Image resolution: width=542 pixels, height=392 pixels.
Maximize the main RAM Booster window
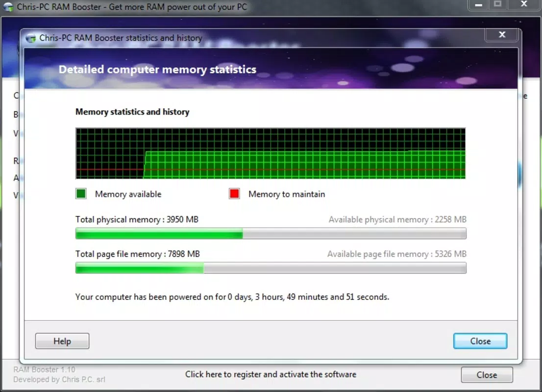[x=498, y=4]
